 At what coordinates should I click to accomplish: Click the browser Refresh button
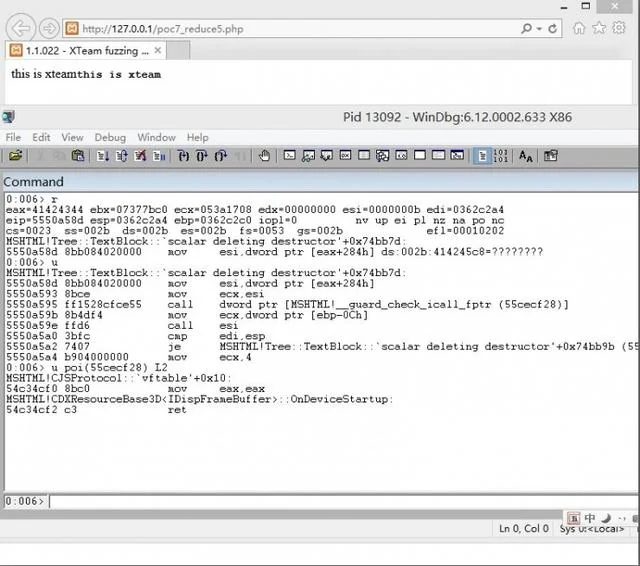553,29
